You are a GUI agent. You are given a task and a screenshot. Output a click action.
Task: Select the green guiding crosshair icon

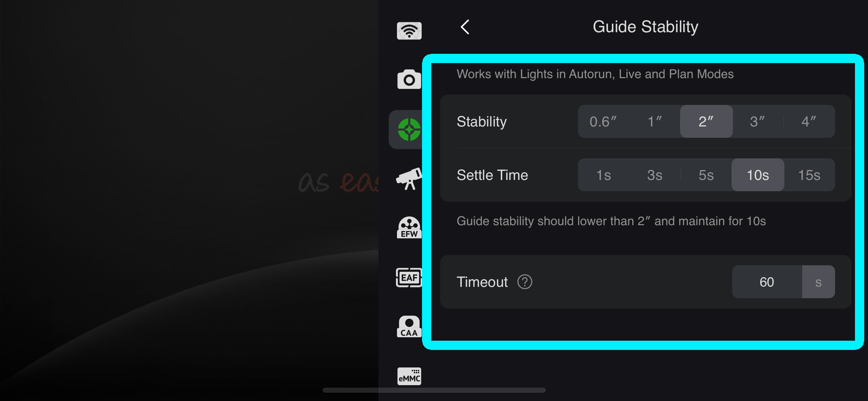(x=409, y=130)
